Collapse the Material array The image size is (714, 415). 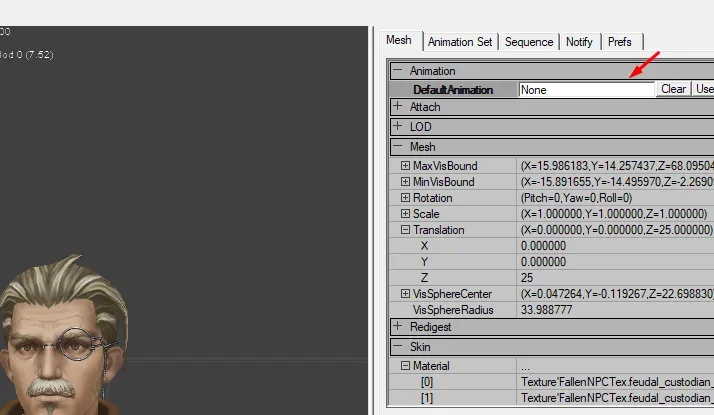pyautogui.click(x=405, y=365)
